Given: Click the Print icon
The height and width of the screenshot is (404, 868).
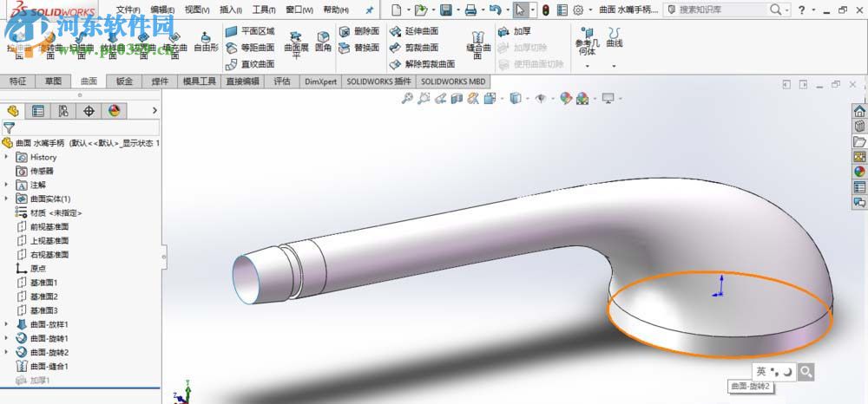Looking at the screenshot, I should pyautogui.click(x=470, y=10).
